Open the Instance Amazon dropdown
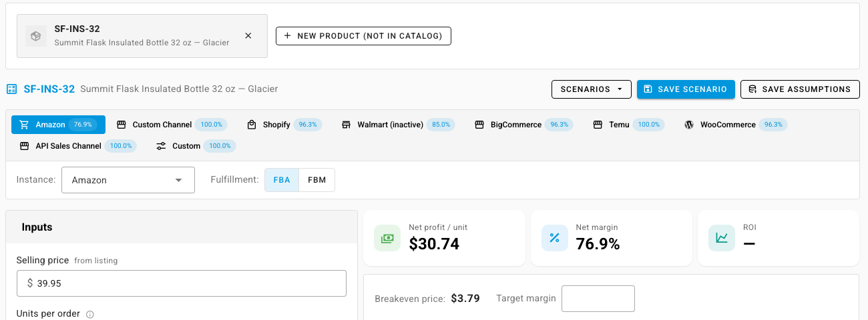The height and width of the screenshot is (320, 868). (x=128, y=180)
